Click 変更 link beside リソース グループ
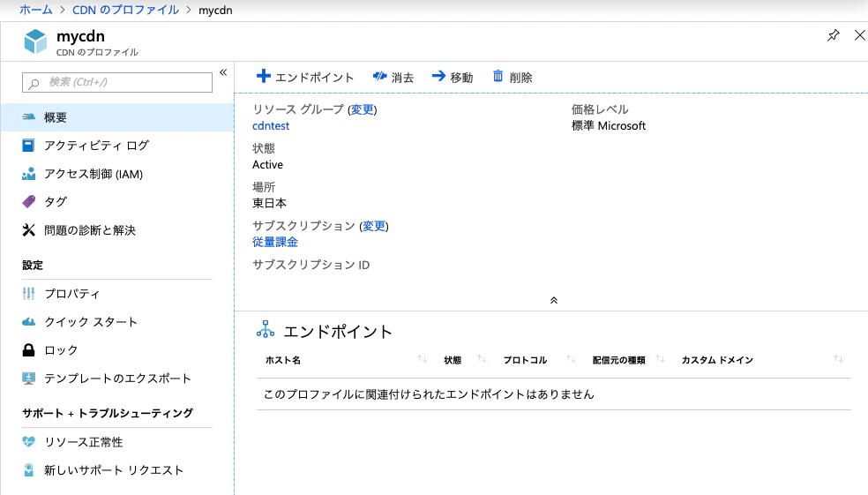The height and width of the screenshot is (495, 868). pyautogui.click(x=362, y=109)
